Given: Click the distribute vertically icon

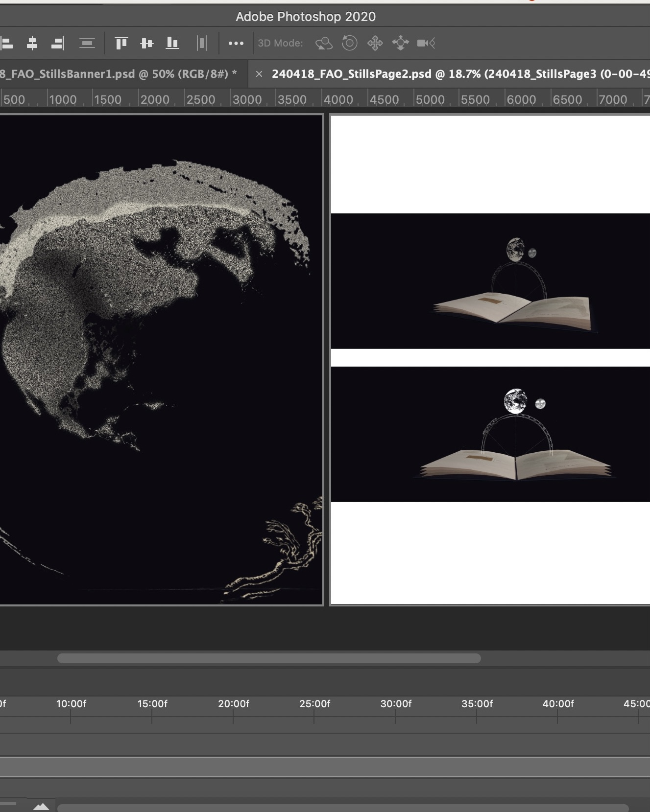Looking at the screenshot, I should [87, 43].
